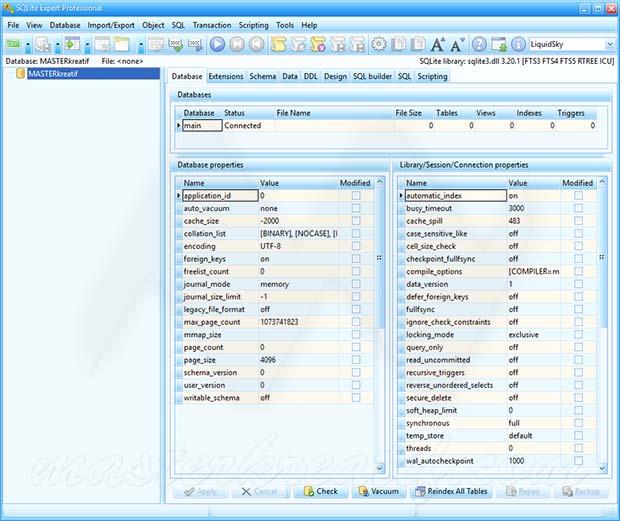
Task: Click the yellow script icon with red badge
Action: point(318,44)
